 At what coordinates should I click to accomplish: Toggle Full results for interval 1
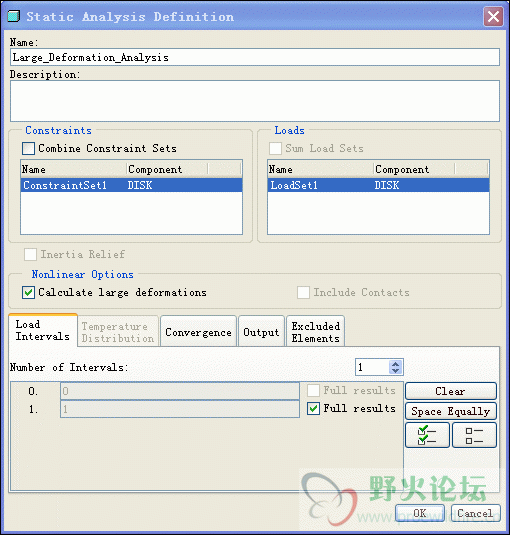tap(313, 408)
